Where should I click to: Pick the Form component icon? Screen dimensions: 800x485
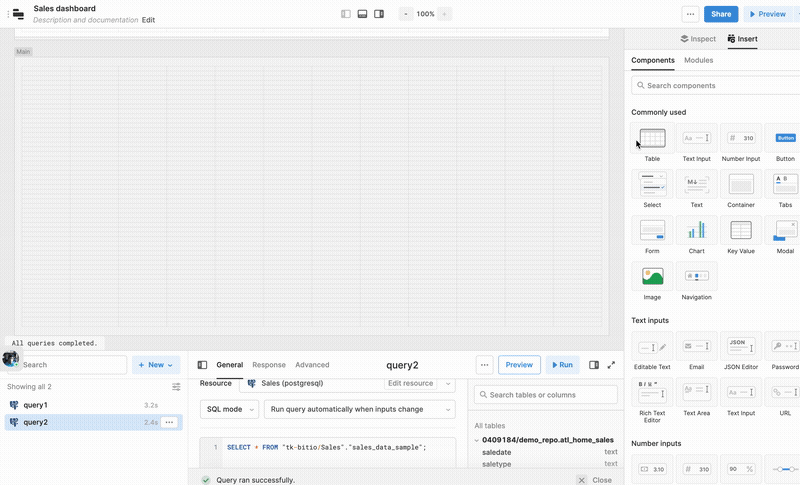click(x=652, y=230)
